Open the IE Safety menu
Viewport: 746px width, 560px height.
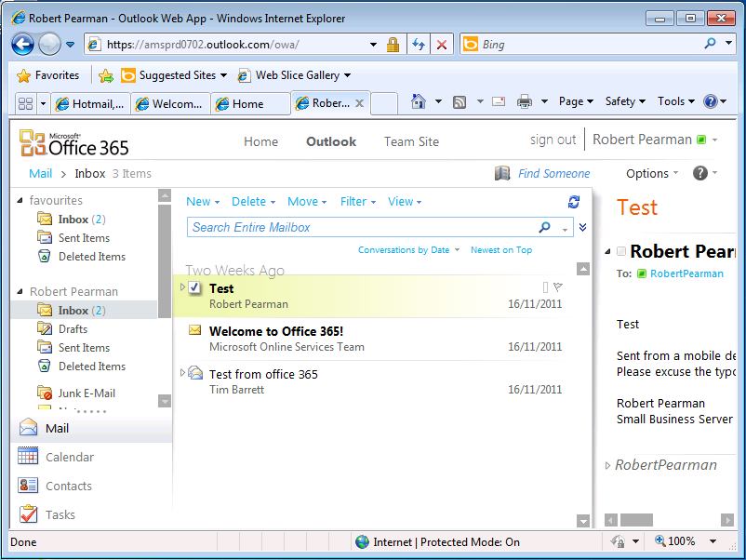(625, 101)
